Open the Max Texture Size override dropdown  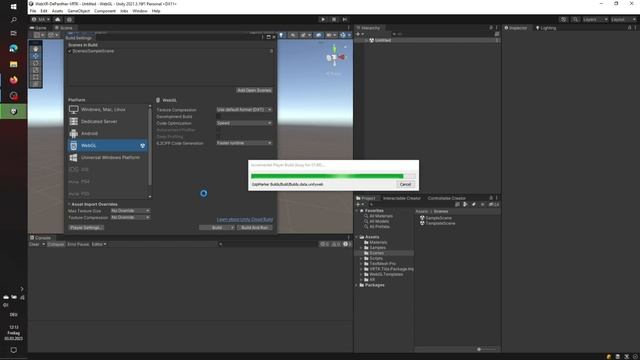tap(130, 211)
